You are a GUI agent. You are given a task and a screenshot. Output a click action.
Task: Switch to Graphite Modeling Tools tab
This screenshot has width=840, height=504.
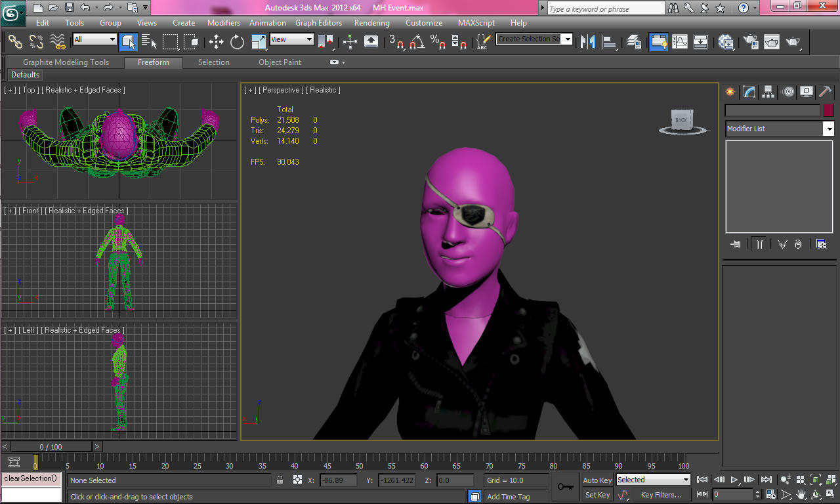pos(66,62)
